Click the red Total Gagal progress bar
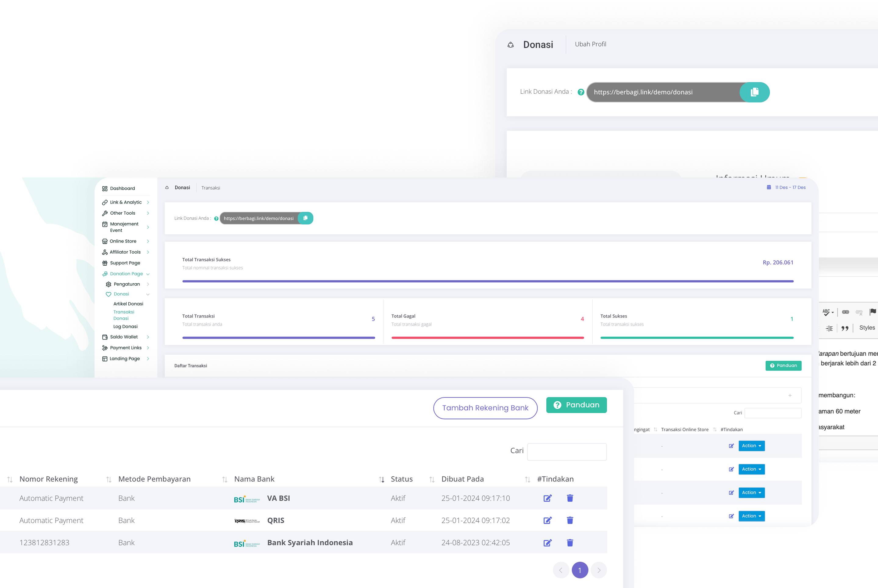878x588 pixels. coord(487,338)
